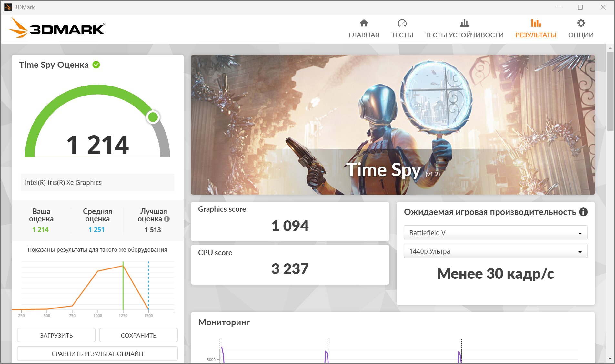The image size is (615, 364).
Task: Click the green validated checkmark beside Time Spy Оценка
Action: [x=96, y=65]
